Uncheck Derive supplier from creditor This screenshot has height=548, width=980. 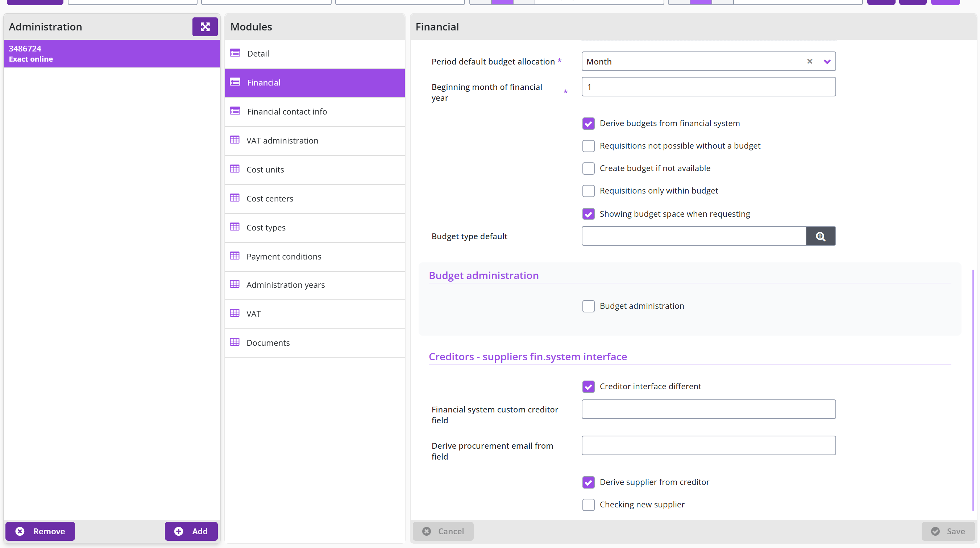[x=588, y=482]
